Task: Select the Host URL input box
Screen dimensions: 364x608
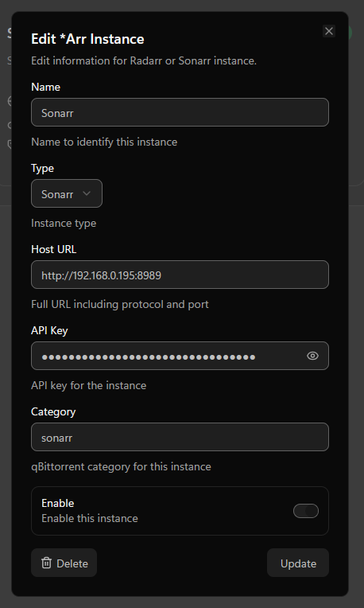Action: coord(180,275)
